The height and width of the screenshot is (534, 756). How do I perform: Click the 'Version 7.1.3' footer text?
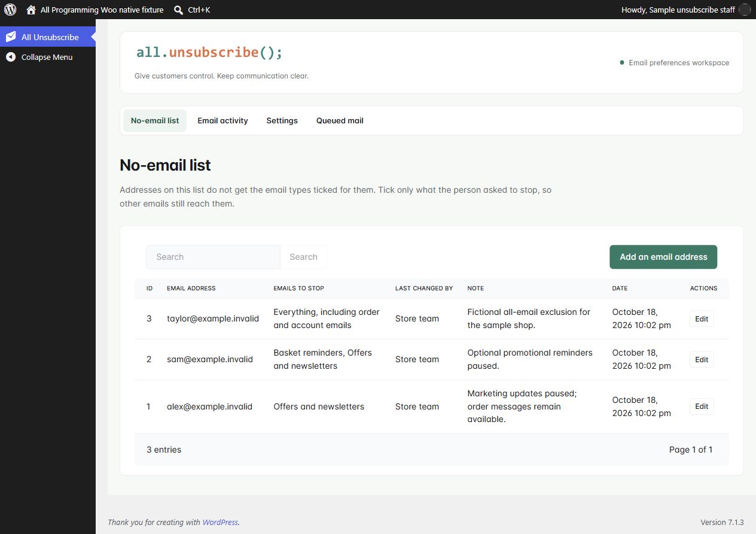pos(722,522)
